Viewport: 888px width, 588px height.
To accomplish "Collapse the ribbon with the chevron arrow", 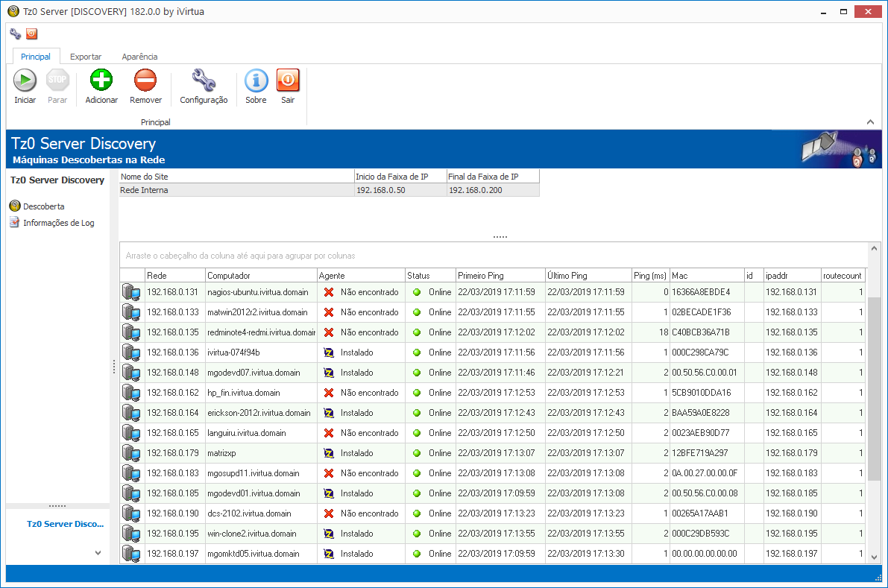I will click(x=870, y=121).
